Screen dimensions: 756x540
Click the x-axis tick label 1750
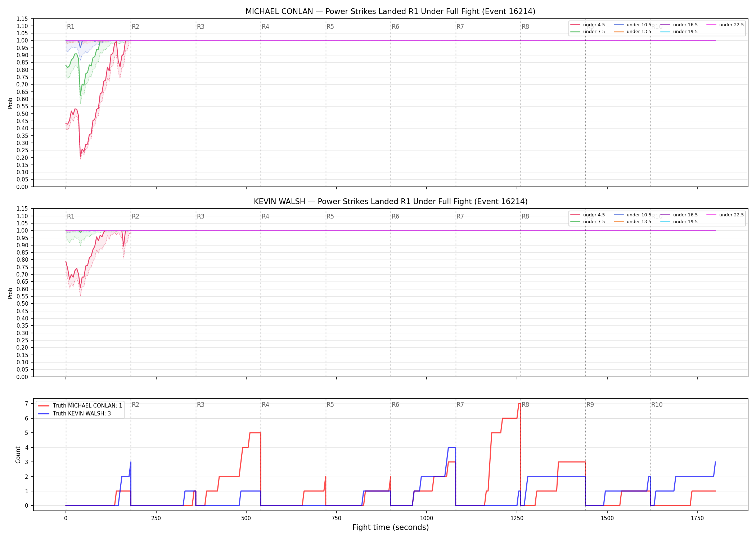[x=697, y=518]
